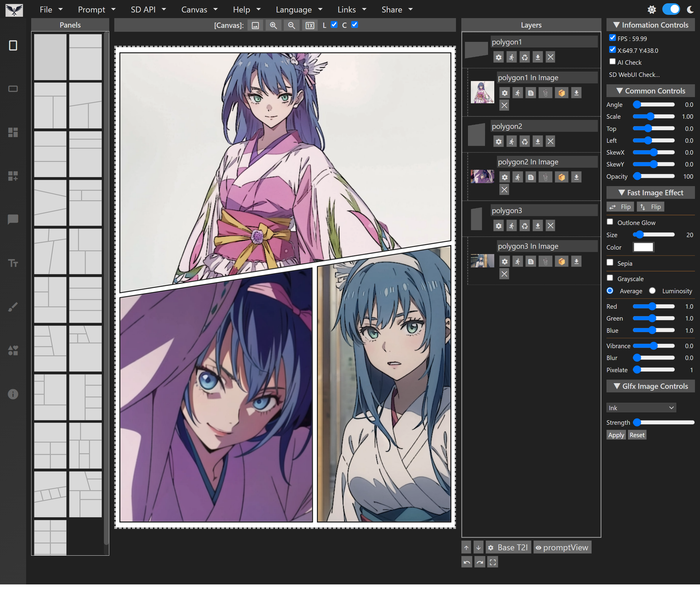The height and width of the screenshot is (596, 700).
Task: Open the Canvas menu
Action: (x=199, y=9)
